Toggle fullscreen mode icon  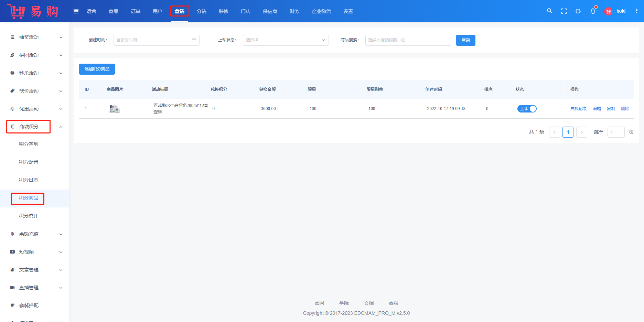(x=564, y=11)
